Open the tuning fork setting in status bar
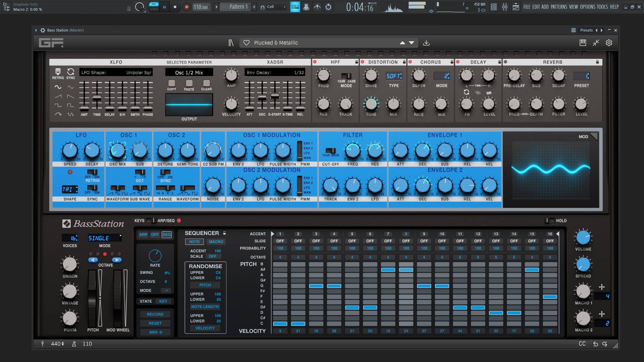Screen dimensions: 644x362 [x=43, y=344]
